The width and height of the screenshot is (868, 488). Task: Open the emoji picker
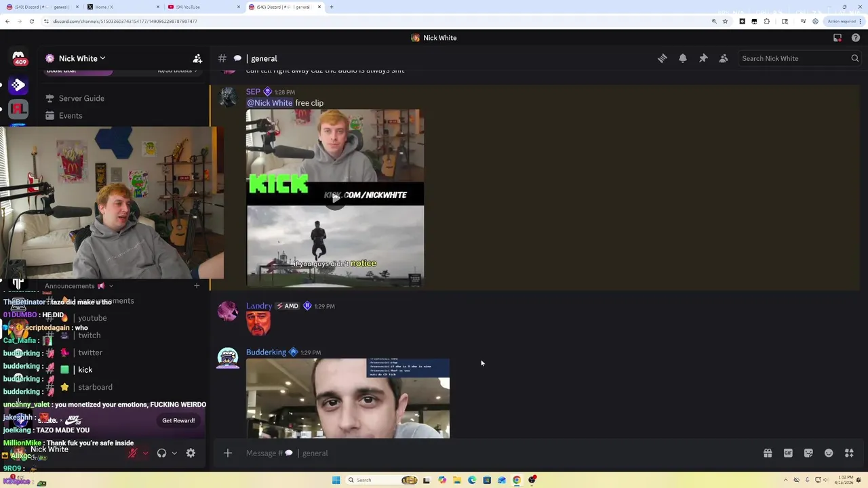tap(829, 453)
